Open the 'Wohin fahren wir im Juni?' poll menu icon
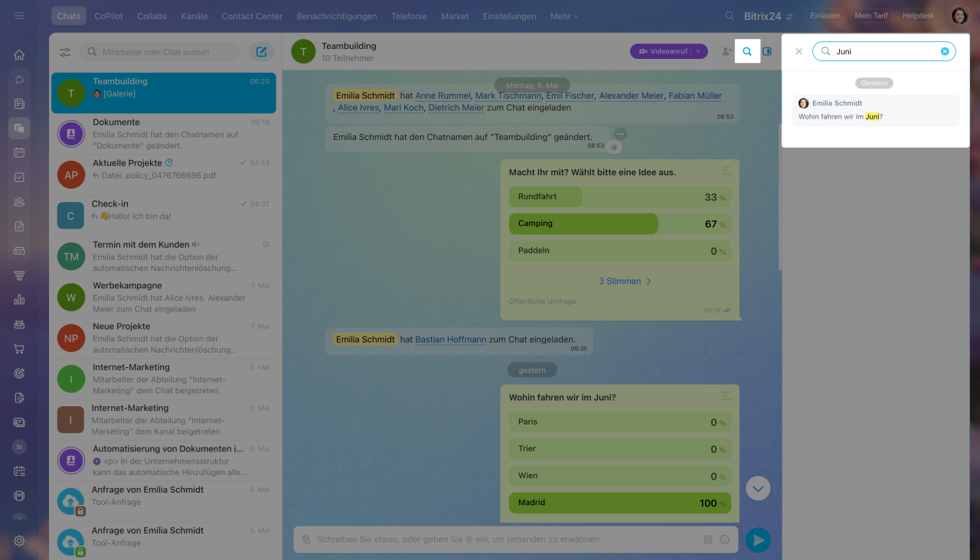980x560 pixels. point(727,396)
